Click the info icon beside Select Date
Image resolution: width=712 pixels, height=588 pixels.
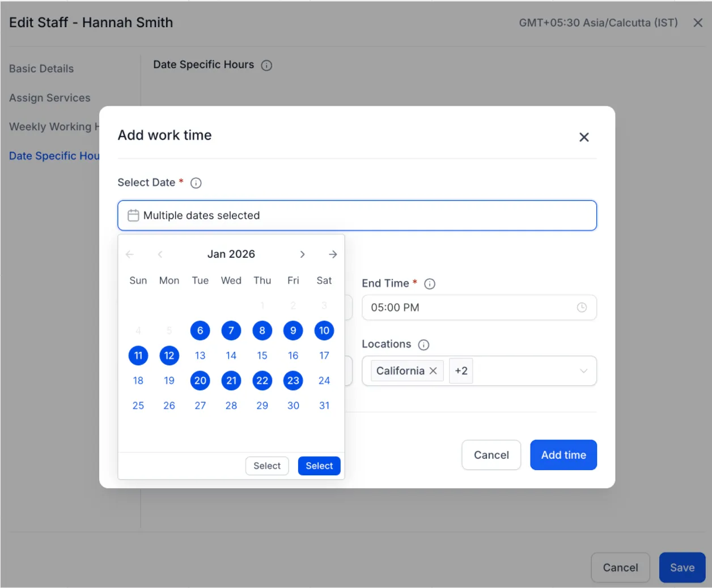[x=196, y=183]
